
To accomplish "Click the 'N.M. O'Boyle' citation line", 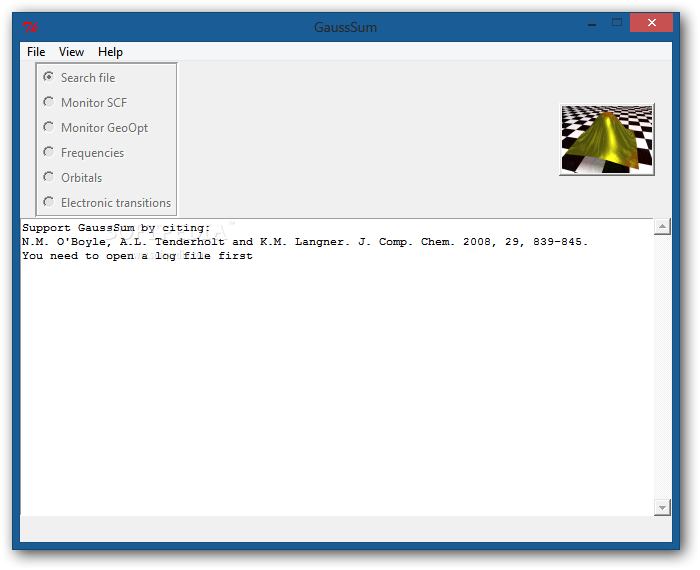I will click(x=305, y=241).
